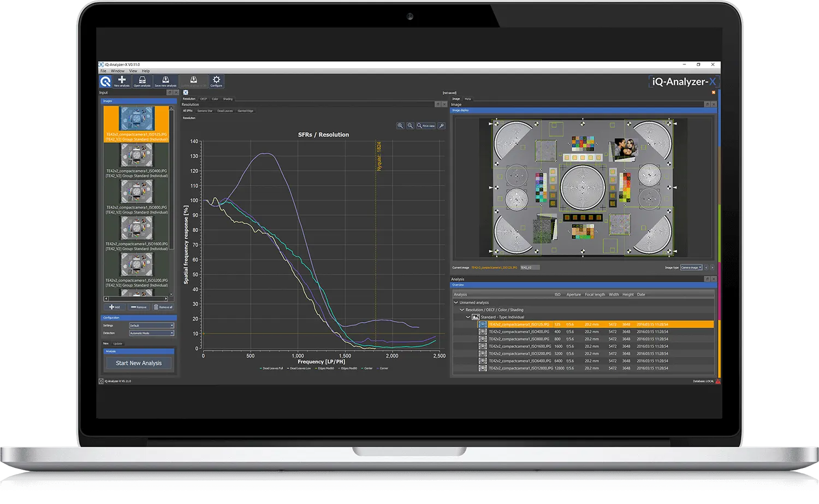Collapse the Standard - Type: Individual node
Viewport: 819px width, 504px height.
(468, 317)
